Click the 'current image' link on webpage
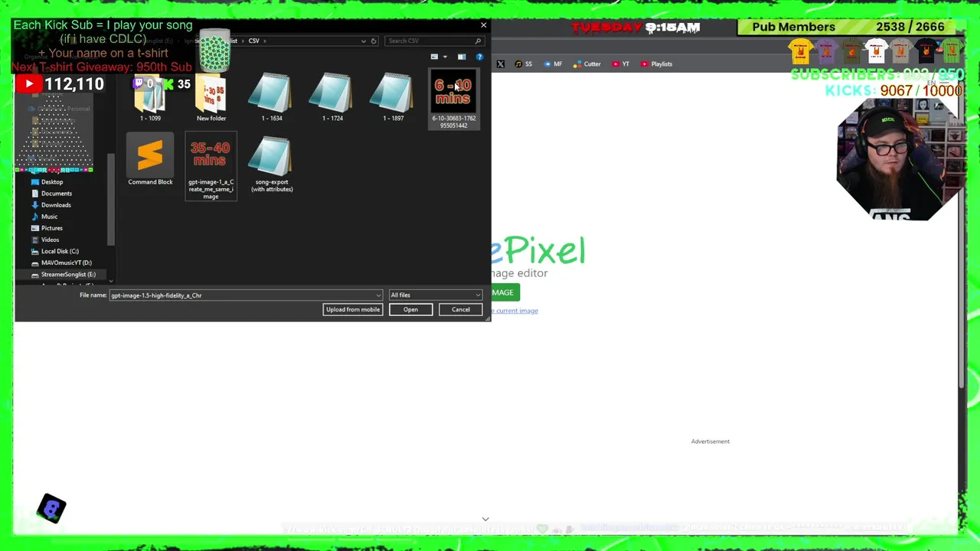This screenshot has height=551, width=980. click(x=516, y=311)
